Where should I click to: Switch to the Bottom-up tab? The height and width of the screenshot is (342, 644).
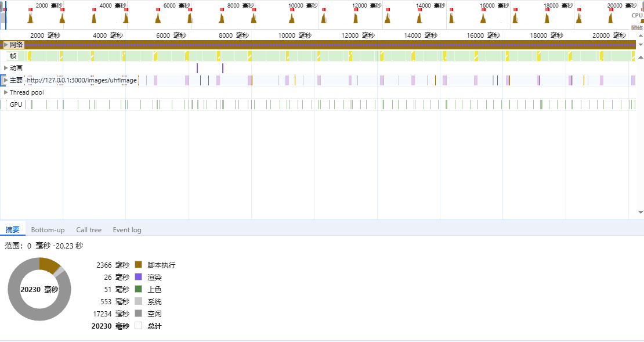(x=48, y=230)
